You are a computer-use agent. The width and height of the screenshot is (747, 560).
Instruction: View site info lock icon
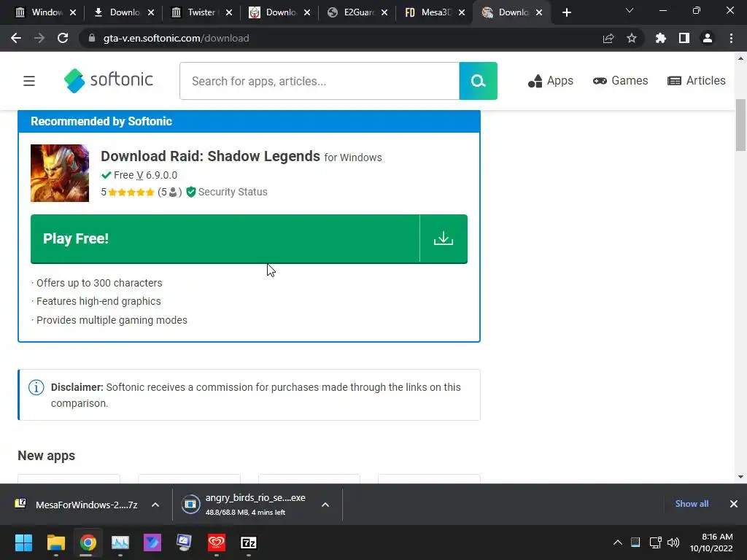click(92, 38)
